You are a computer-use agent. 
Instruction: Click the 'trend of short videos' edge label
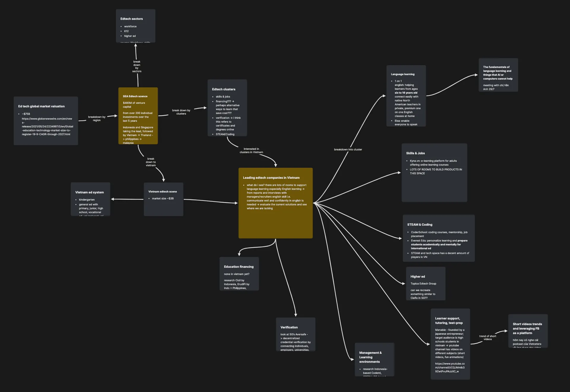coord(487,337)
